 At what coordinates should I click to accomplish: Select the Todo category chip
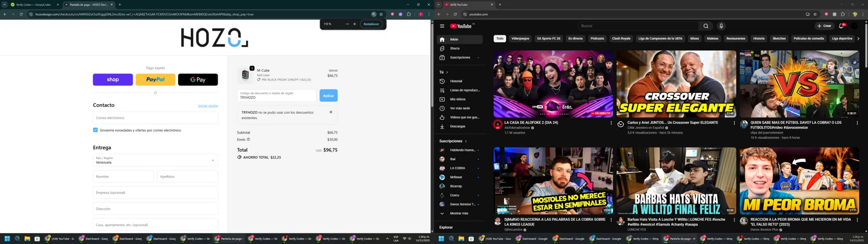pos(500,39)
